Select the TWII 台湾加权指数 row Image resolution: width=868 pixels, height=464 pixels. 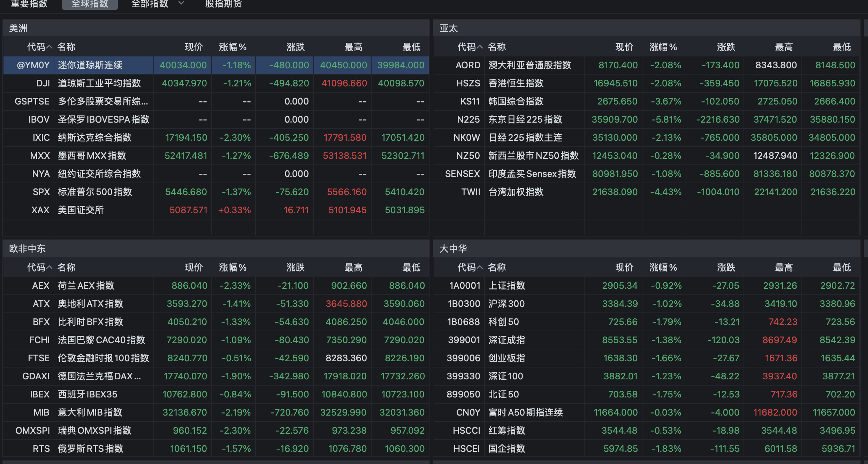click(647, 192)
